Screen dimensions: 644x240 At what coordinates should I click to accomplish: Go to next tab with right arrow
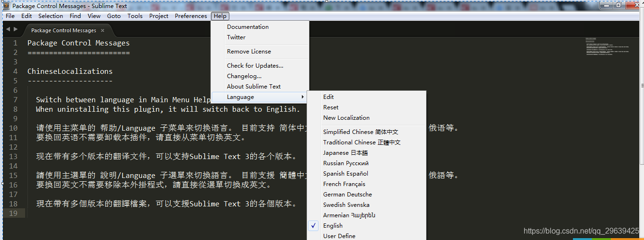16,29
